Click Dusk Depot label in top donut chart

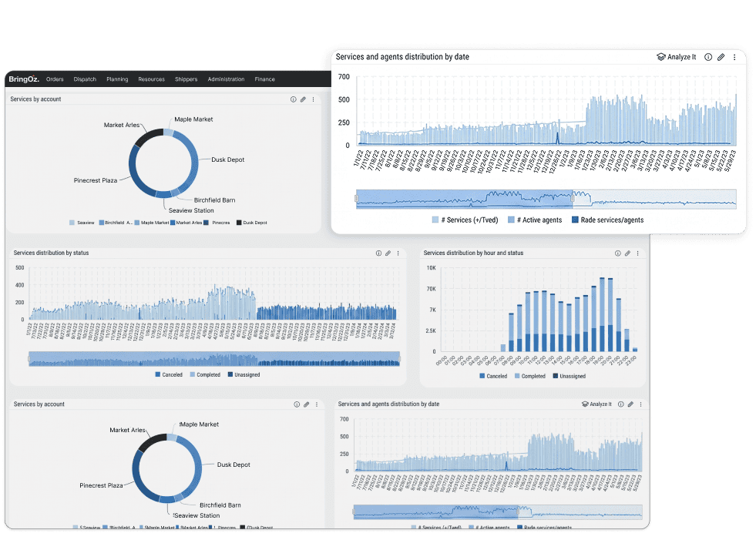tap(227, 159)
